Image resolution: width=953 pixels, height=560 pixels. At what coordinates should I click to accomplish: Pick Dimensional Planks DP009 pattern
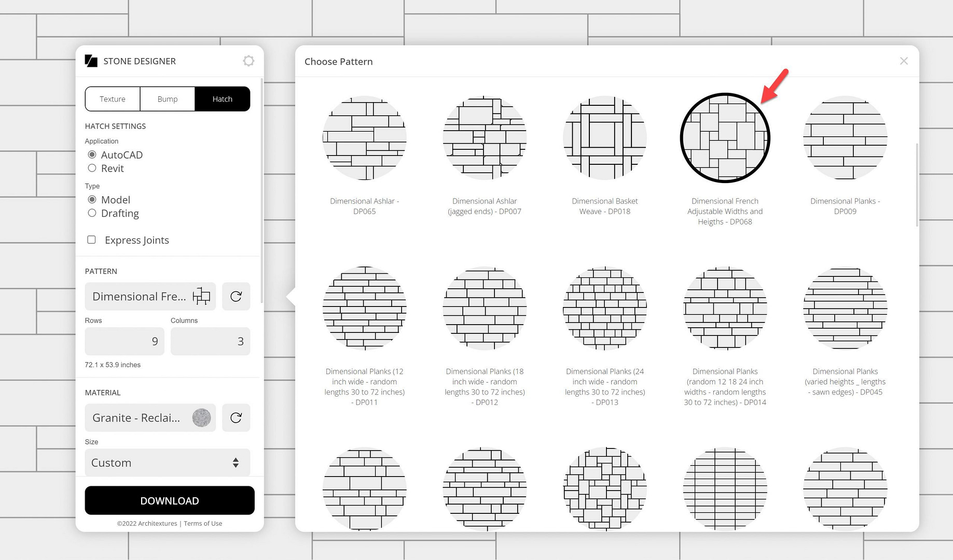click(x=845, y=138)
